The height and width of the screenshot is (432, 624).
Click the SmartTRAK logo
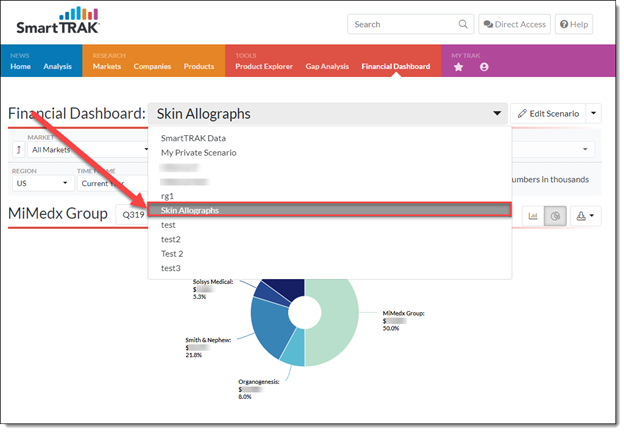tap(58, 21)
